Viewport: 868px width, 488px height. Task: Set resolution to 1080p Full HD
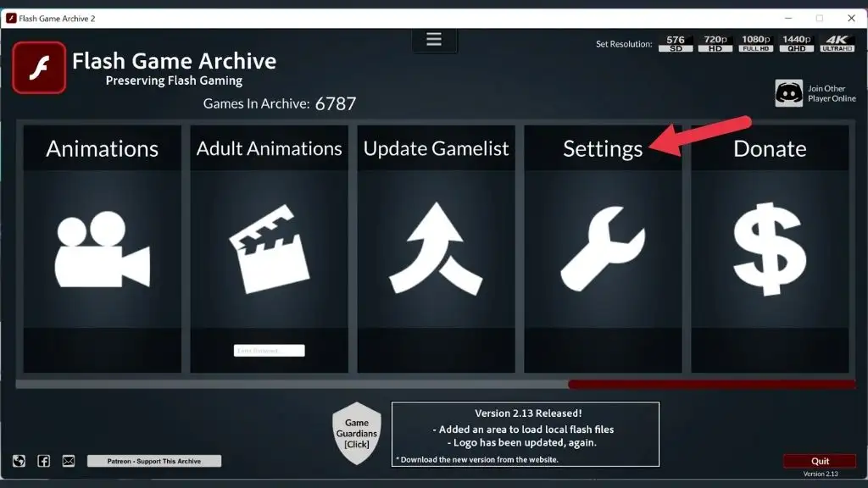coord(756,44)
